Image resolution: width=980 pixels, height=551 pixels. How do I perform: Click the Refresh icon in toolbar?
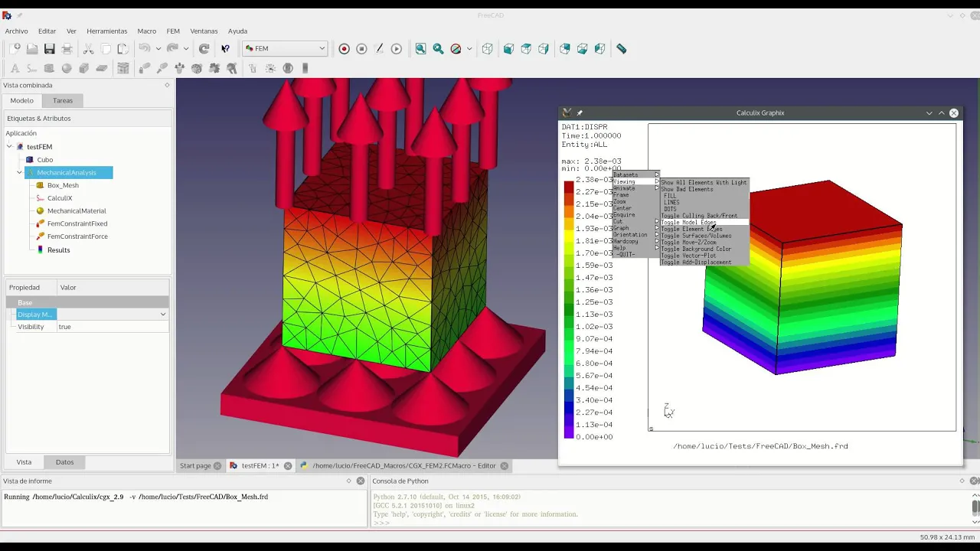click(x=204, y=48)
